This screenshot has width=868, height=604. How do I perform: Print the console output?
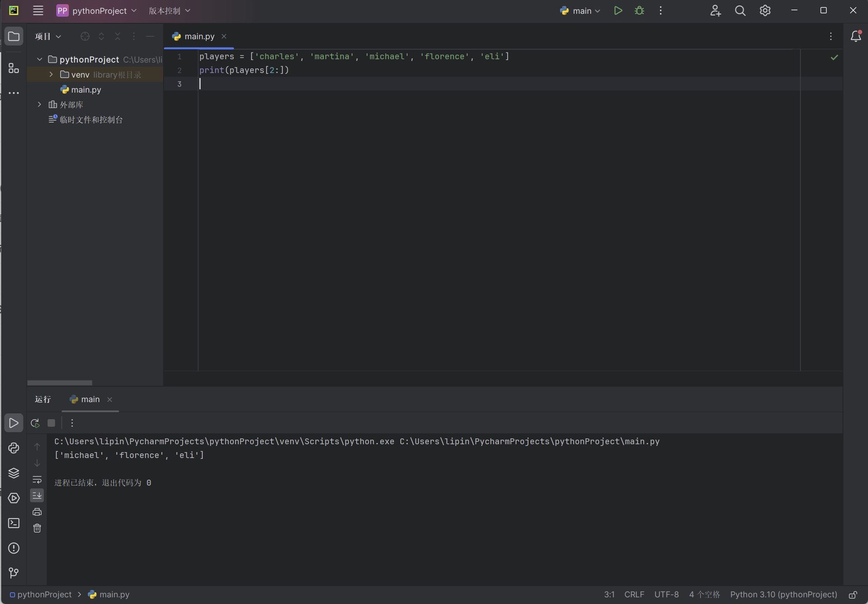point(37,512)
